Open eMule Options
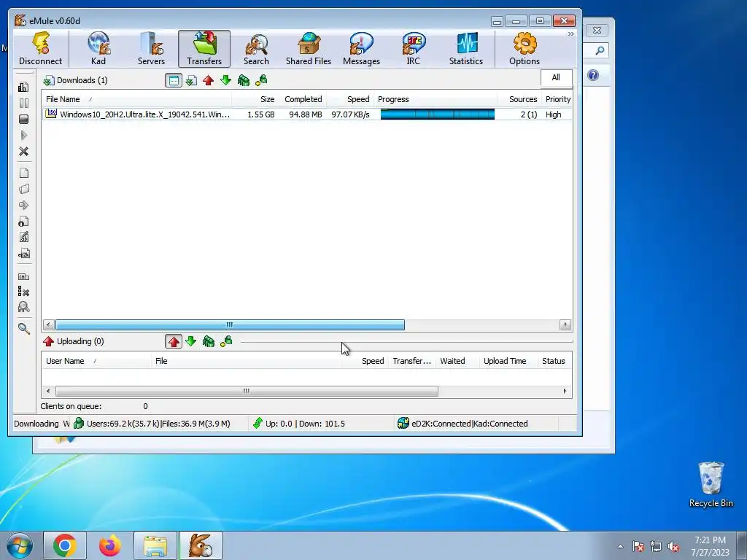This screenshot has width=747, height=560. coord(524,49)
